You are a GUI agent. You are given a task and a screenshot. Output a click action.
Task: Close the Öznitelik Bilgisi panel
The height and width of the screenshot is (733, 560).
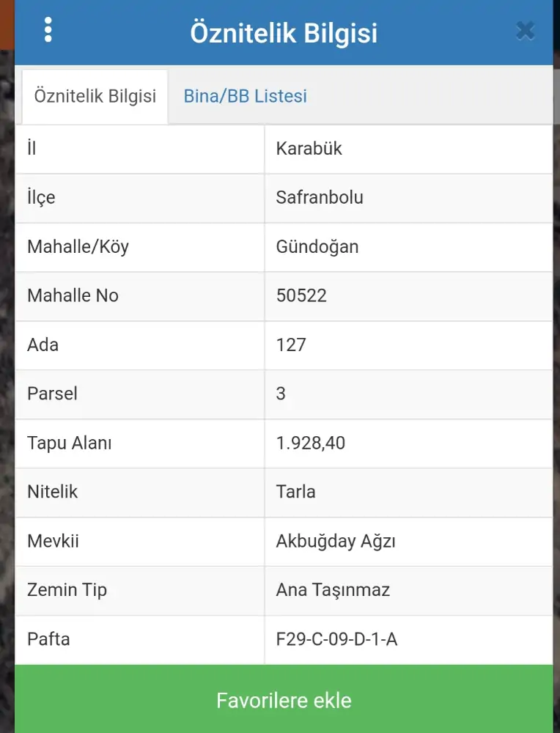525,31
